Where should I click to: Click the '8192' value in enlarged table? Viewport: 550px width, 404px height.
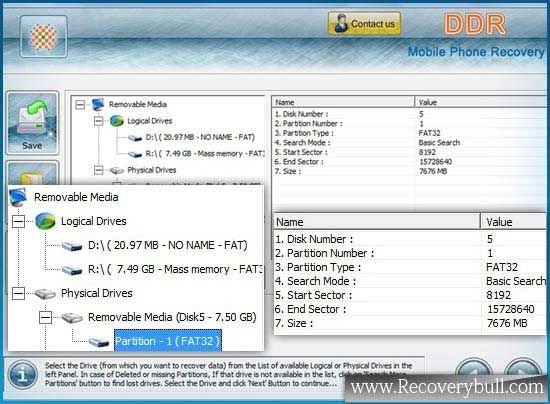[x=498, y=295]
